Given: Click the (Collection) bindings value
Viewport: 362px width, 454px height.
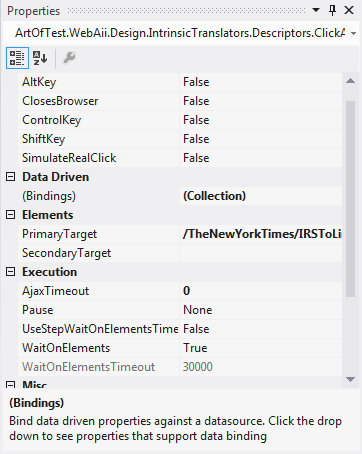Looking at the screenshot, I should tap(261, 196).
